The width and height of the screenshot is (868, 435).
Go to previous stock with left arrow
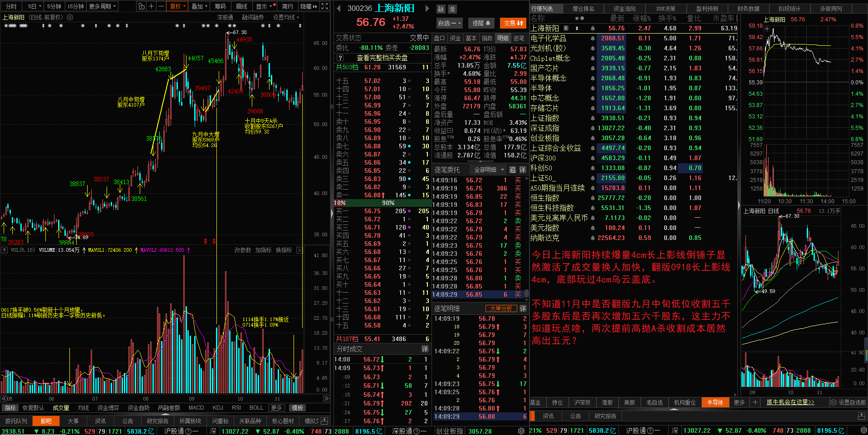pyautogui.click(x=338, y=8)
